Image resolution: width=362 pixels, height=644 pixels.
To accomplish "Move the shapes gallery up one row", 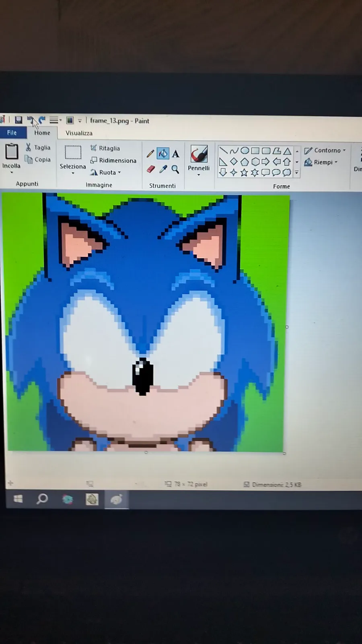I will 297,151.
